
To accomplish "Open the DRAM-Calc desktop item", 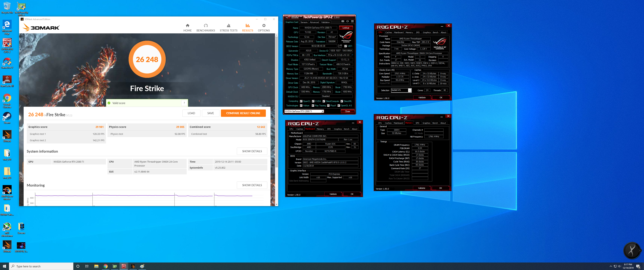I will tap(7, 210).
